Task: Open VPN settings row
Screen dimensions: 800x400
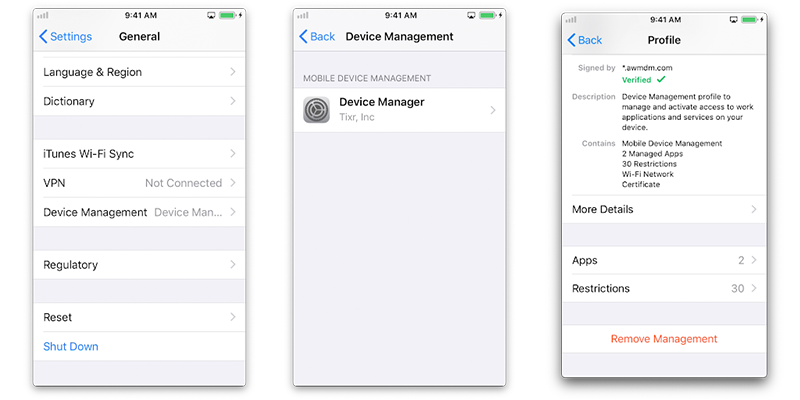Action: point(139,183)
